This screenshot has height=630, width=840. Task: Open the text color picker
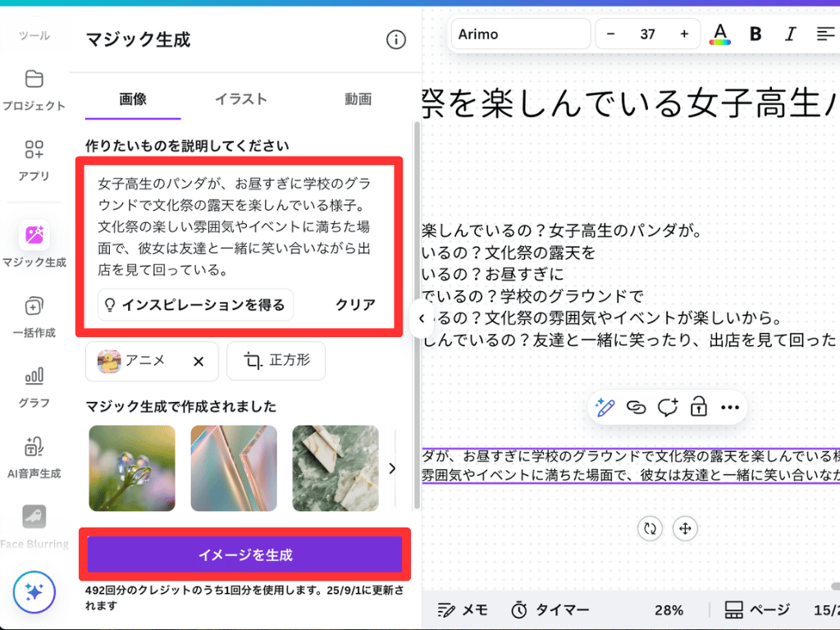pos(720,34)
